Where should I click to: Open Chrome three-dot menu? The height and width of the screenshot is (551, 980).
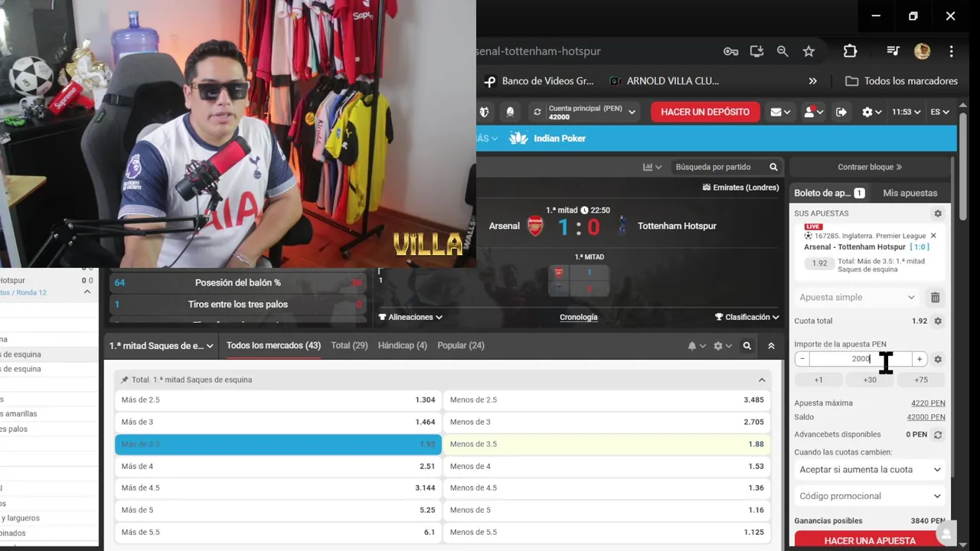[951, 51]
